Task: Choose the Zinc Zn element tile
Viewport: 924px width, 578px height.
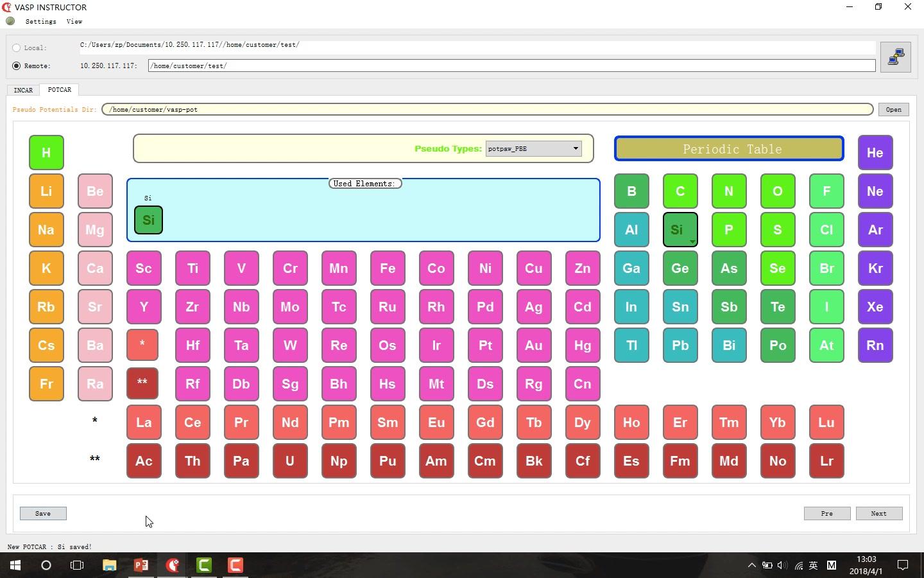Action: tap(583, 268)
